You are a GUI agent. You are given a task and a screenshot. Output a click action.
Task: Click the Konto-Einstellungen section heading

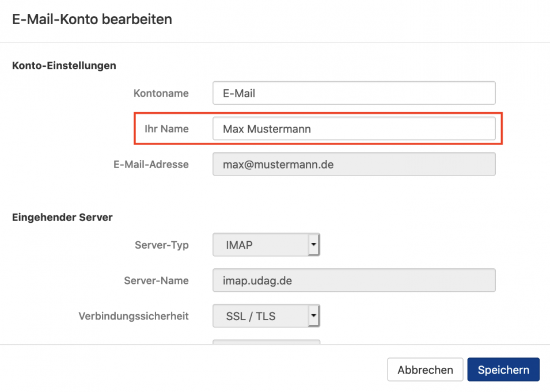click(x=64, y=66)
